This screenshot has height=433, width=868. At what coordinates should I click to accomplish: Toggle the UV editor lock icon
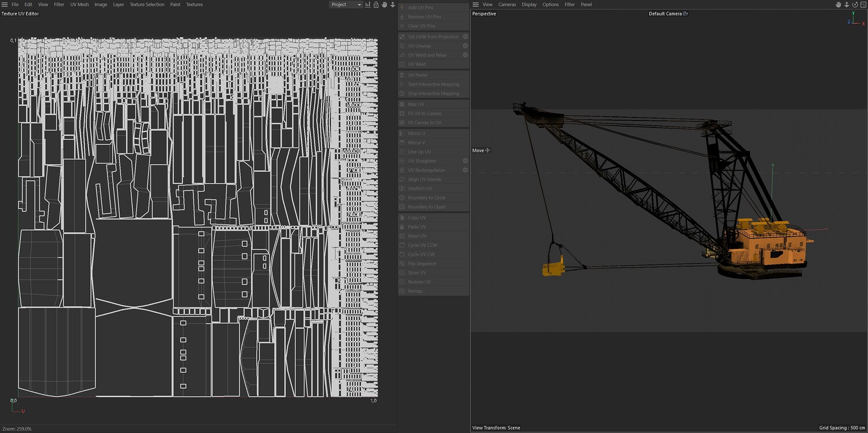(x=376, y=5)
